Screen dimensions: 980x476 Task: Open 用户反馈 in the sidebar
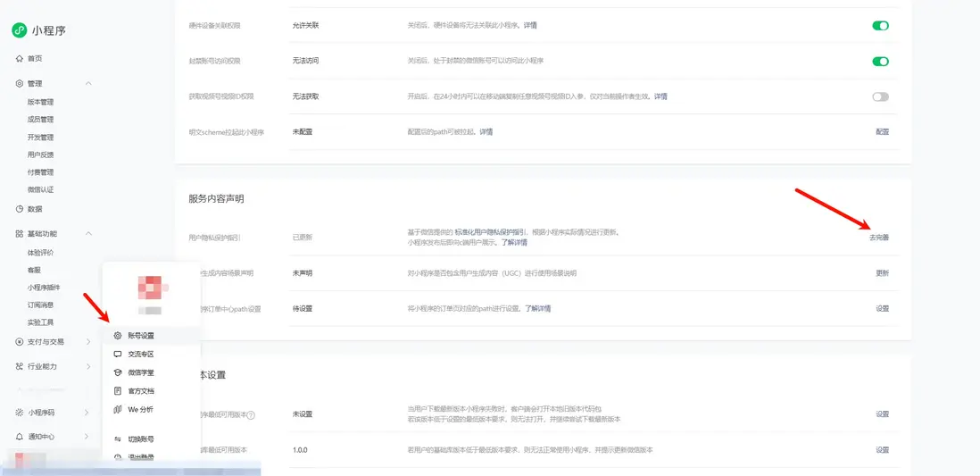(41, 154)
